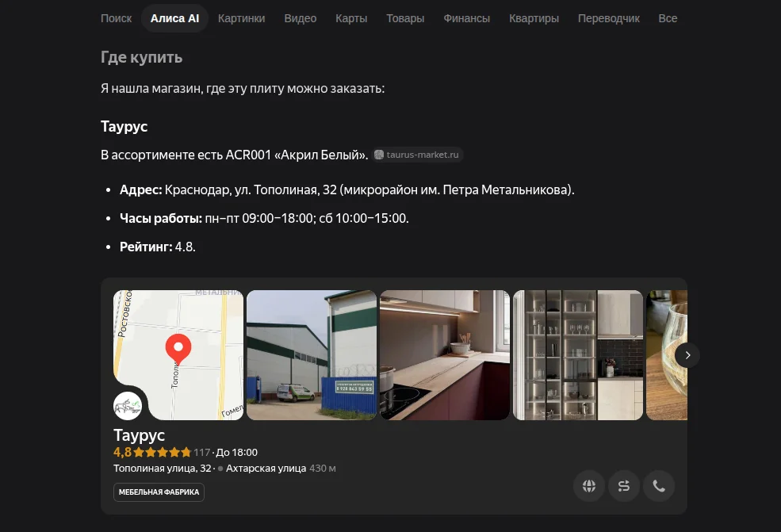Go to the Карты tab
The width and height of the screenshot is (781, 532).
351,18
